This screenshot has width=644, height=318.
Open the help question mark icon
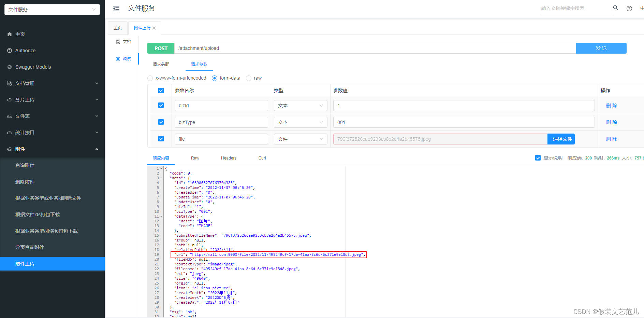[x=629, y=9]
